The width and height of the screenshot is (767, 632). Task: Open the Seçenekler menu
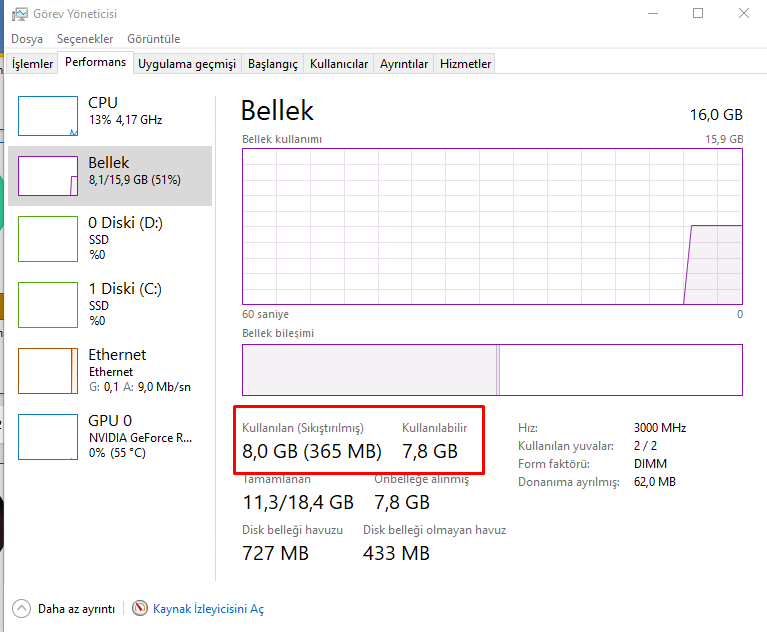85,39
